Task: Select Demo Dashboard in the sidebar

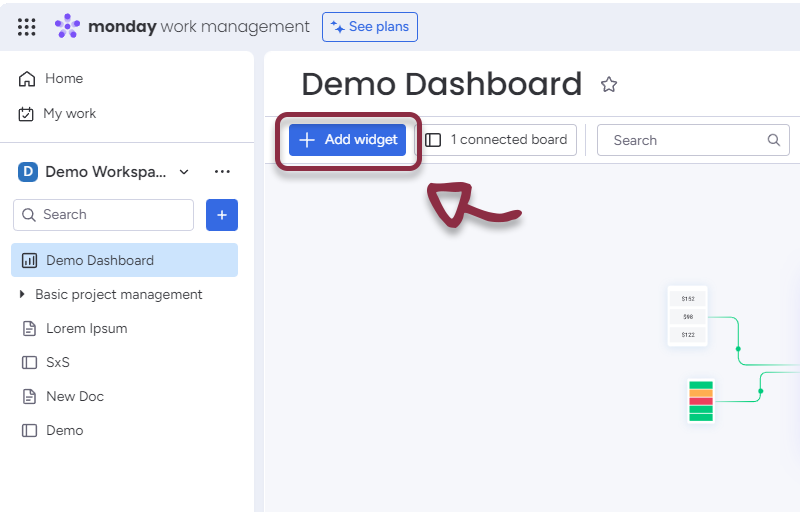Action: (x=100, y=260)
